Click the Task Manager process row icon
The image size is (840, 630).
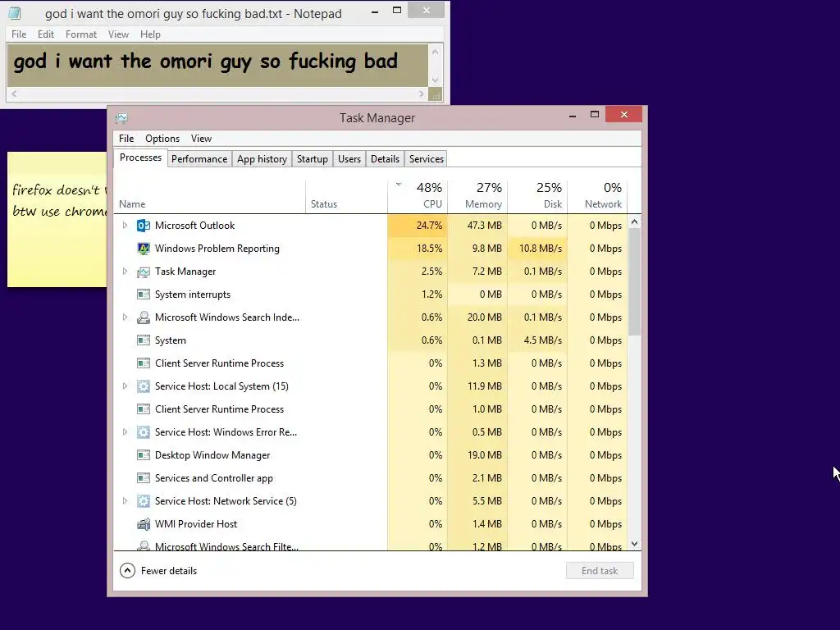tap(143, 272)
